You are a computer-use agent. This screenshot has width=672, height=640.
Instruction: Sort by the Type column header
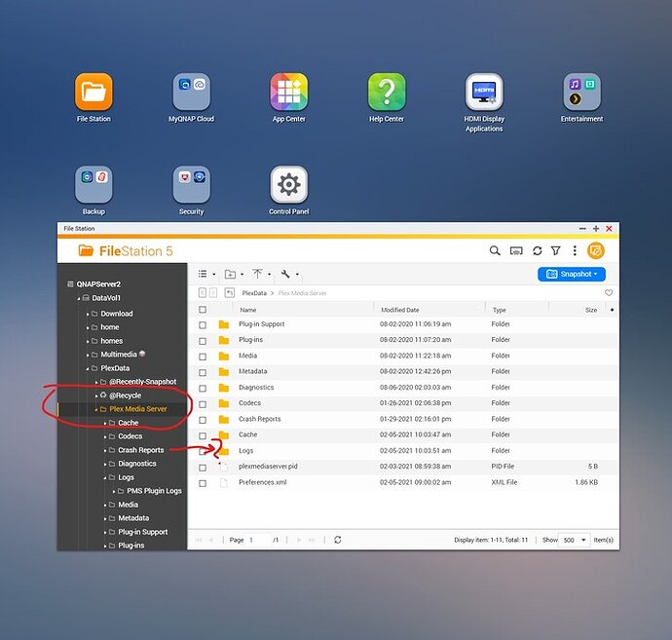click(x=500, y=310)
